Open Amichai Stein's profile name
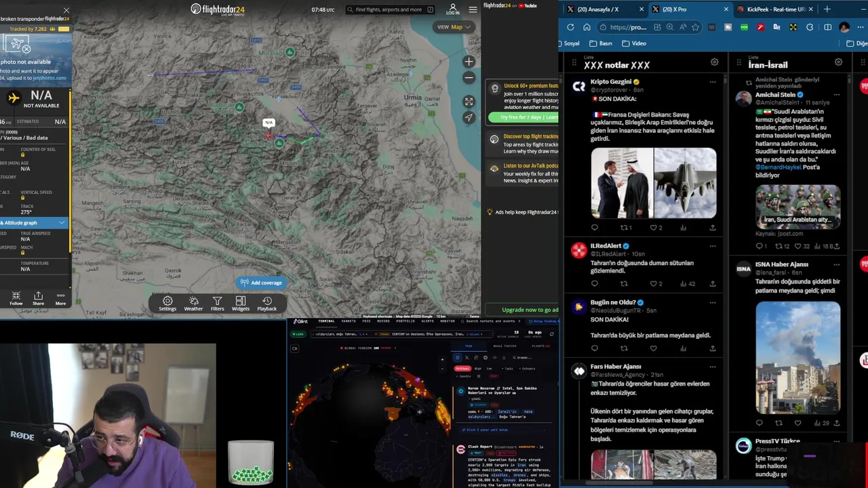This screenshot has width=868, height=488. coord(776,95)
